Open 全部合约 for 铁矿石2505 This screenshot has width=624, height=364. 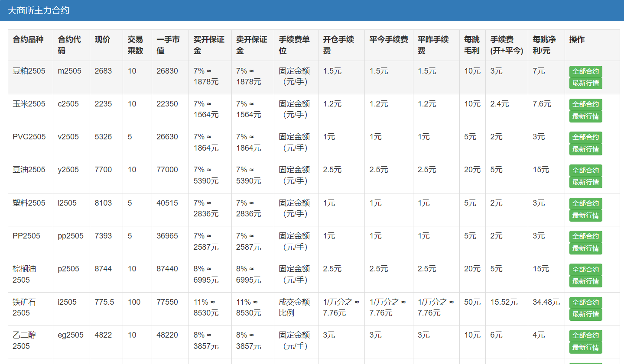click(x=585, y=303)
